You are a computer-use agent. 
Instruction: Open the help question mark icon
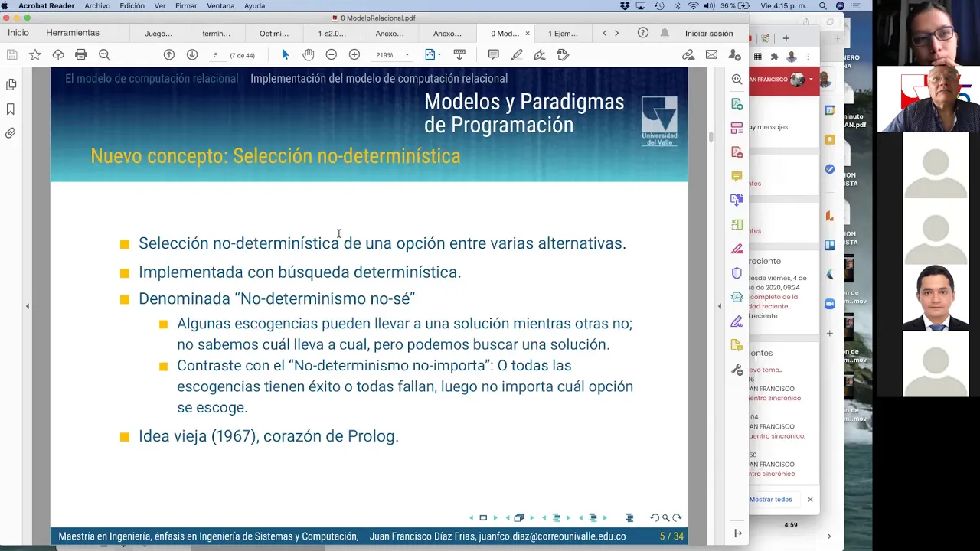[643, 33]
